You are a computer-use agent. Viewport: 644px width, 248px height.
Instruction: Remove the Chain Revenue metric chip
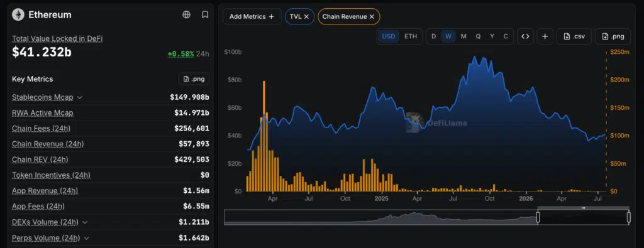(372, 17)
